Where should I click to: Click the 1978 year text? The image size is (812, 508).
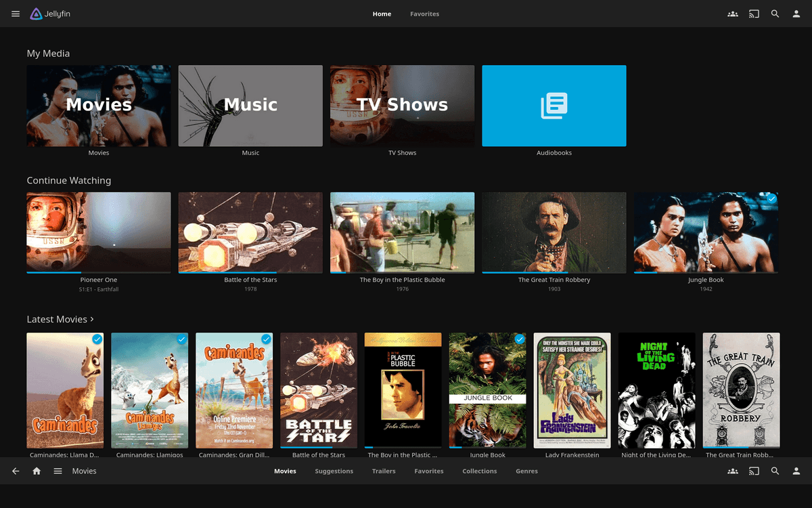[x=250, y=289]
